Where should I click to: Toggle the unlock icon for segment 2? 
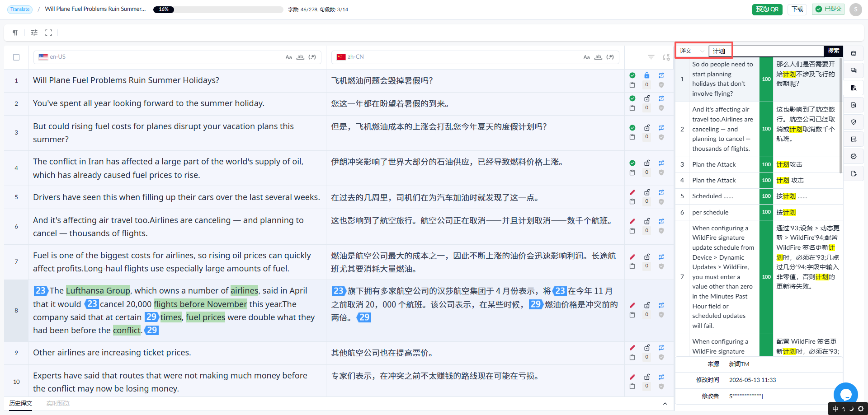(x=647, y=98)
